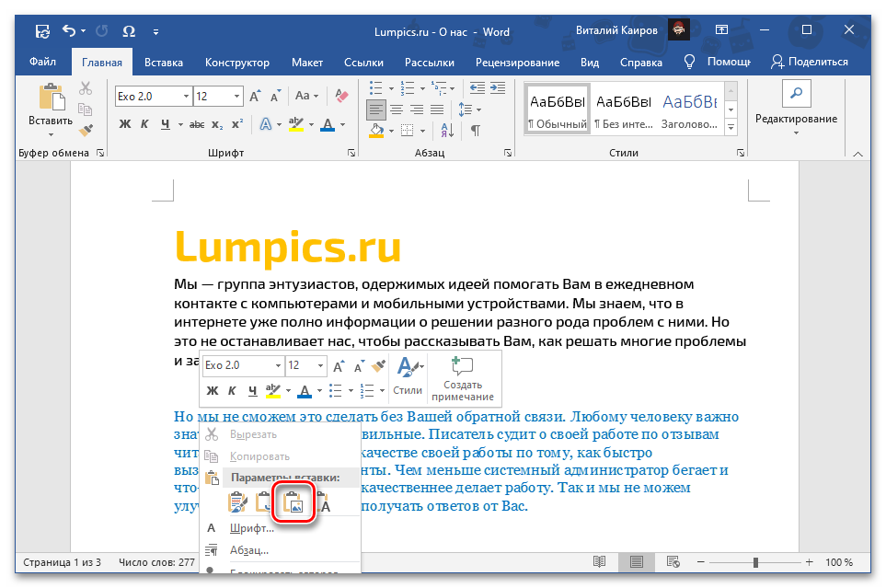Click the Поделиться button
886x588 pixels.
click(x=810, y=62)
